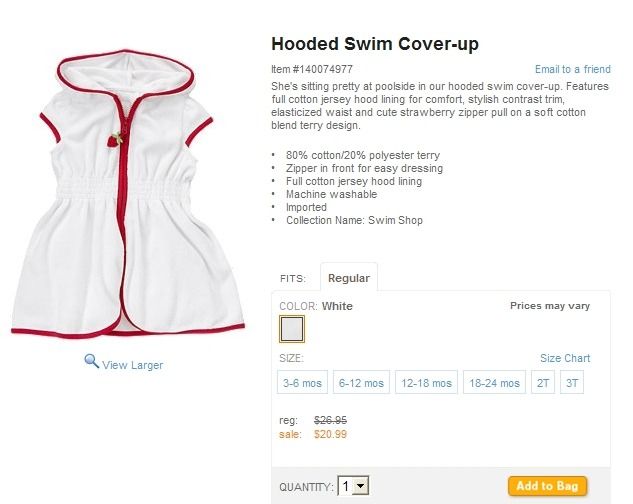Choose size 3-6 mos
633x504 pixels.
302,382
